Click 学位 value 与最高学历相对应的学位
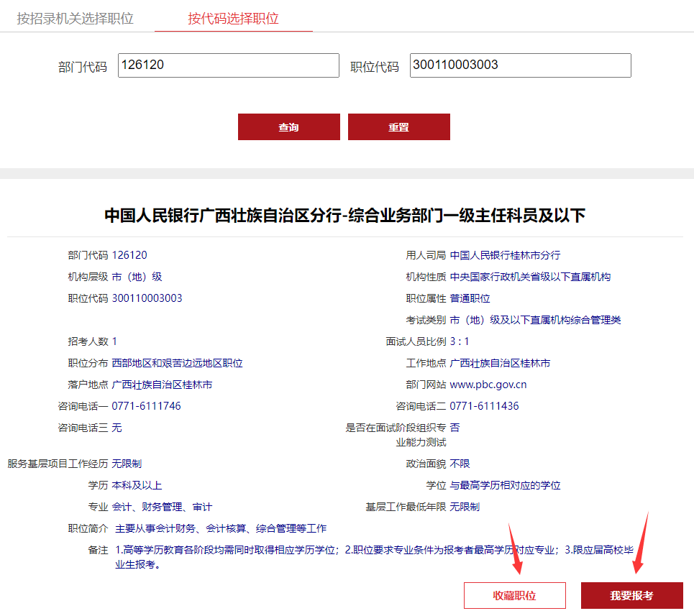The width and height of the screenshot is (694, 616). click(505, 485)
